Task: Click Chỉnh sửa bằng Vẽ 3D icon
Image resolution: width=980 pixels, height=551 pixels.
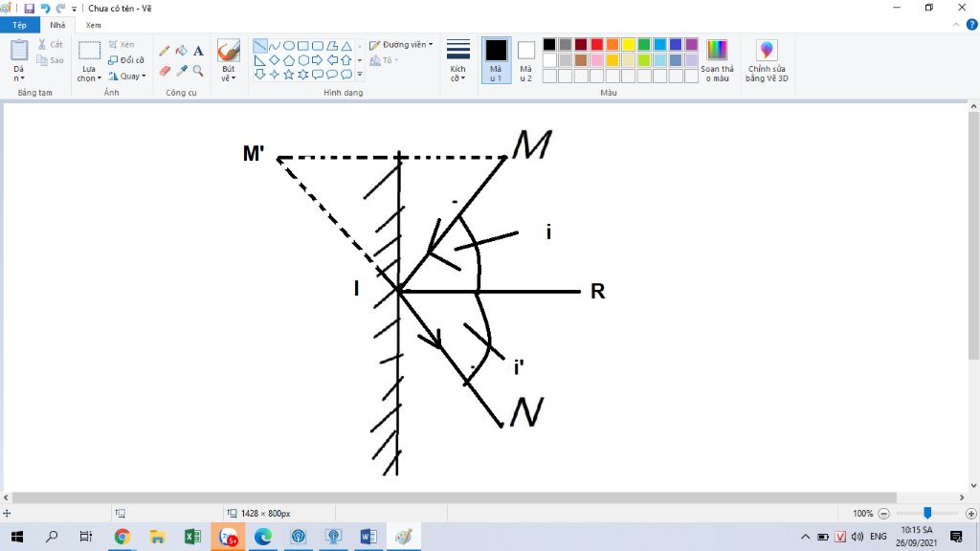Action: [x=767, y=50]
